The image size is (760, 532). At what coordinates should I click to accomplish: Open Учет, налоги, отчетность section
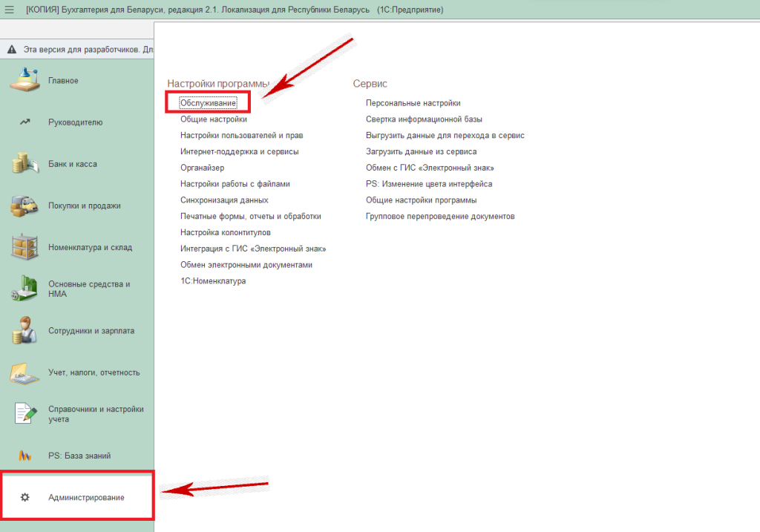pyautogui.click(x=94, y=372)
